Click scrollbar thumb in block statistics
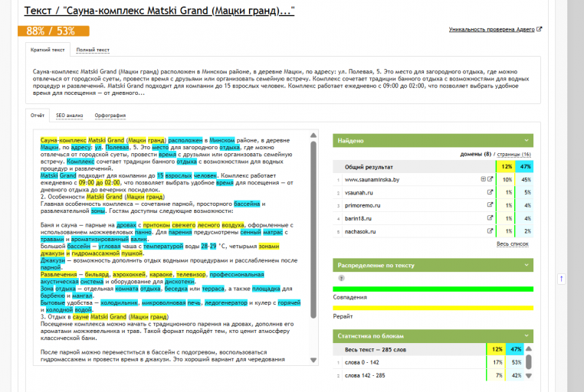The width and height of the screenshot is (584, 392). pos(529,361)
